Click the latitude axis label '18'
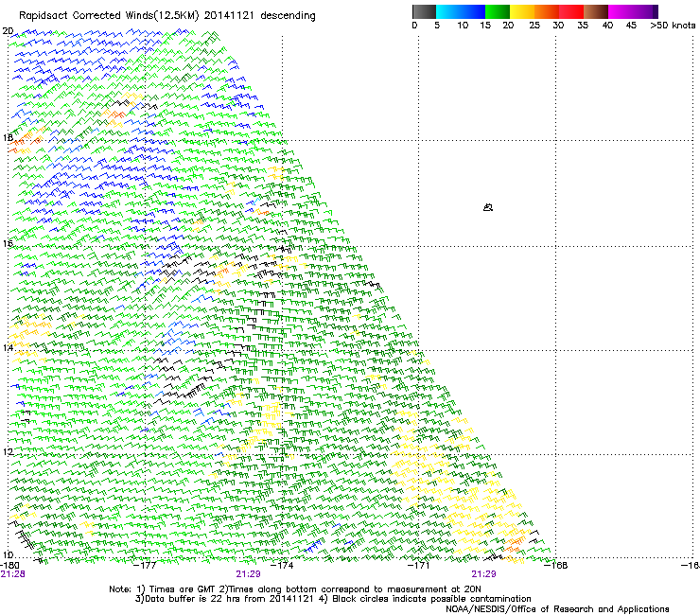Image resolution: width=700 pixels, height=615 pixels. pos(8,137)
